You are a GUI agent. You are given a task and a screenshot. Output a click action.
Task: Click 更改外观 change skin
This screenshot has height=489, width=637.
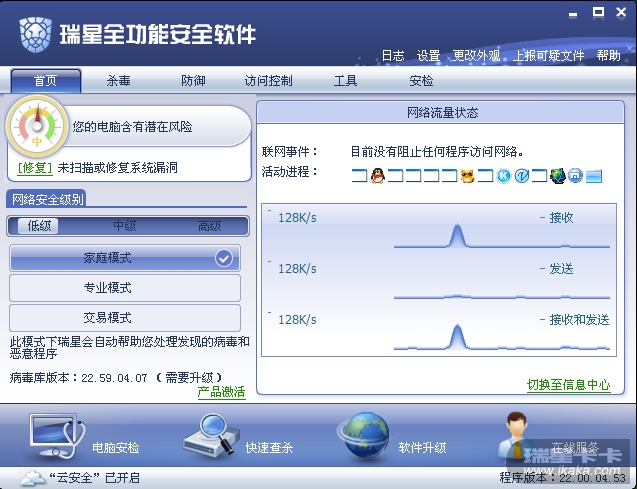476,56
